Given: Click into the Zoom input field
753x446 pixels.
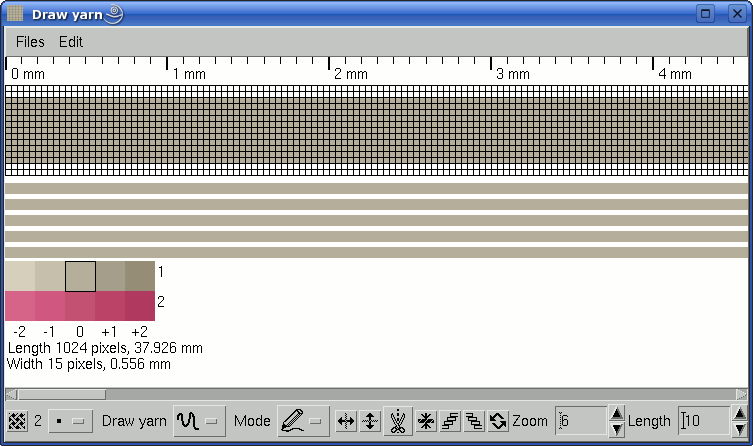Looking at the screenshot, I should 581,421.
